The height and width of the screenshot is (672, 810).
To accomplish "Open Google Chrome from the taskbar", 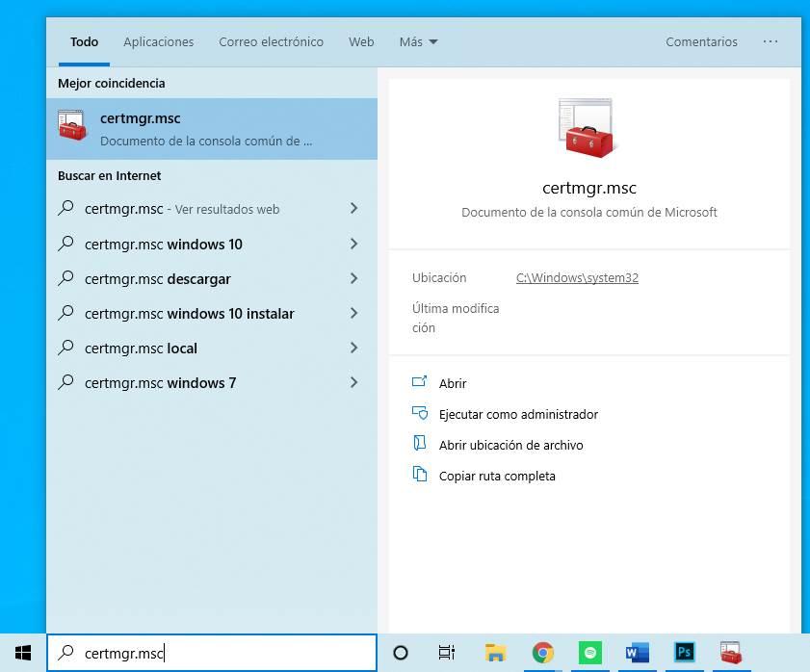I will coord(542,653).
